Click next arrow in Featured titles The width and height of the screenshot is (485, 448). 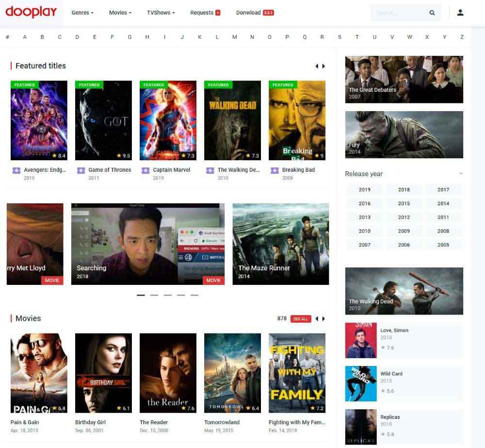pyautogui.click(x=323, y=66)
